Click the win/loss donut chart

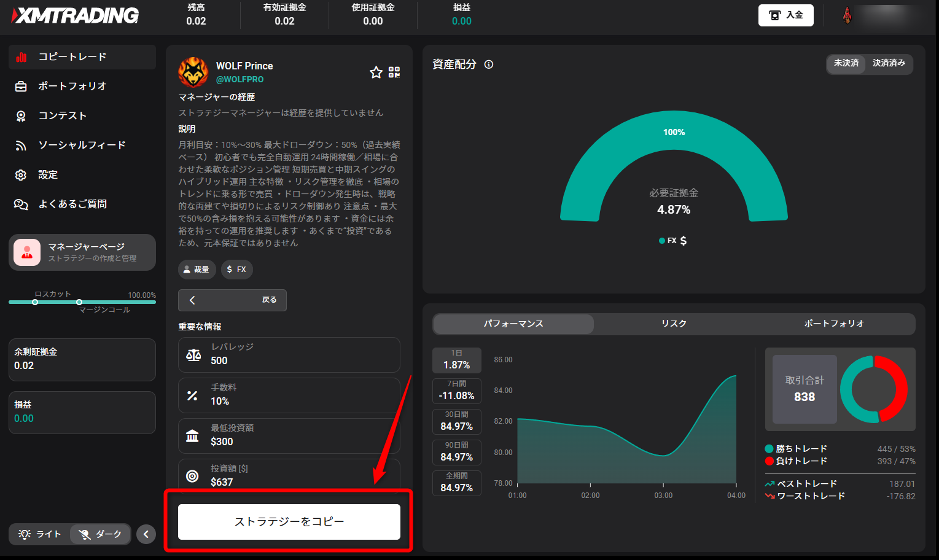point(873,389)
